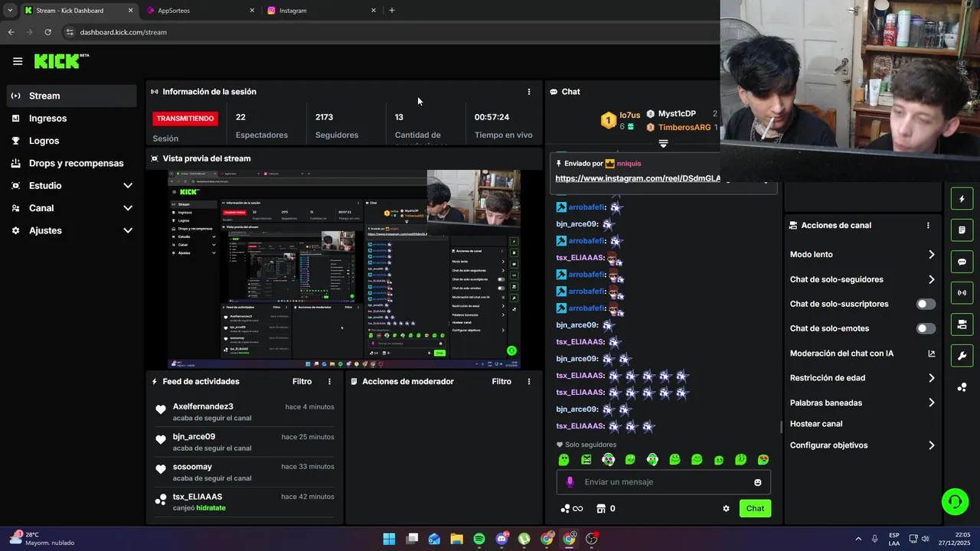Open OBS Studio from the taskbar
The image size is (980, 551).
591,539
